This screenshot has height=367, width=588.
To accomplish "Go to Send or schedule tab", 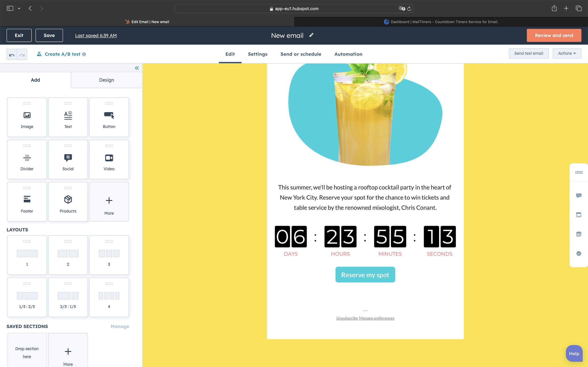I will pyautogui.click(x=301, y=54).
